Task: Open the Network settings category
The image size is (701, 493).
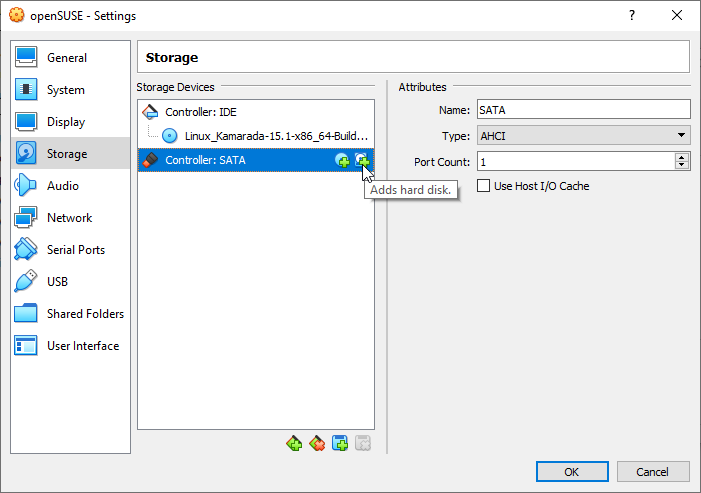Action: pyautogui.click(x=69, y=218)
